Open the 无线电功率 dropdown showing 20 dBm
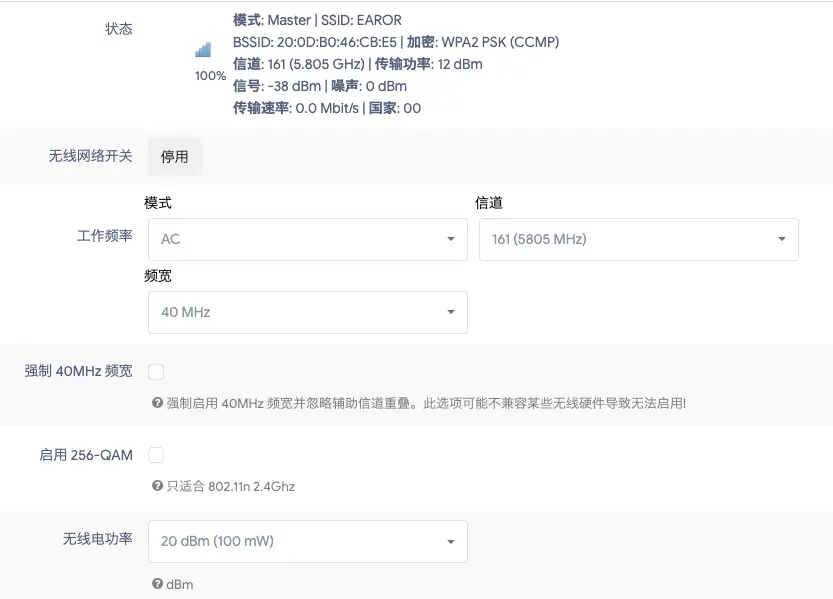Screen dimensions: 833x599 coord(307,541)
